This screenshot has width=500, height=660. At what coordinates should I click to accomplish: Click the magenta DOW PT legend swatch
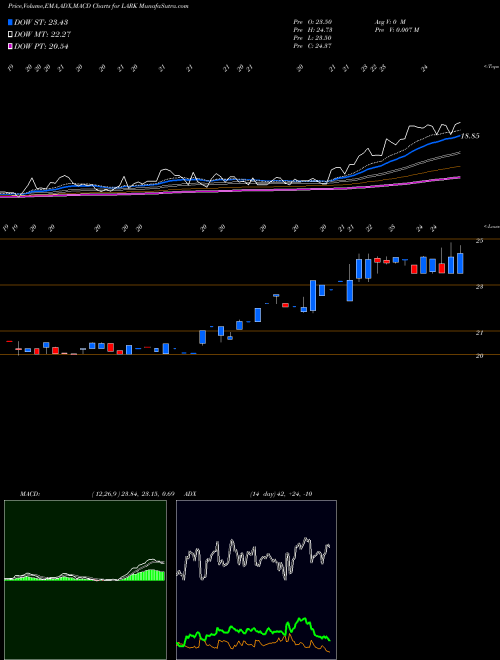(10, 46)
